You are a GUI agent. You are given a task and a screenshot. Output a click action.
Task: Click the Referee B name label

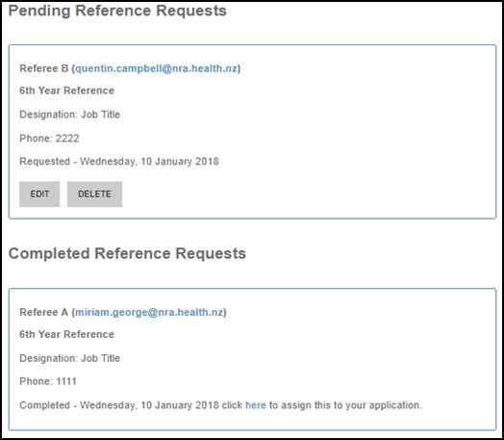[44, 68]
